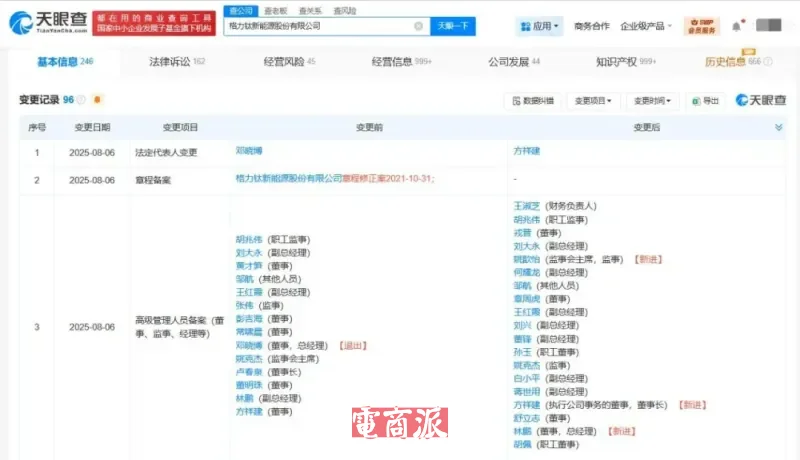Open the 公司发展 tab
800x460 pixels.
tap(514, 62)
